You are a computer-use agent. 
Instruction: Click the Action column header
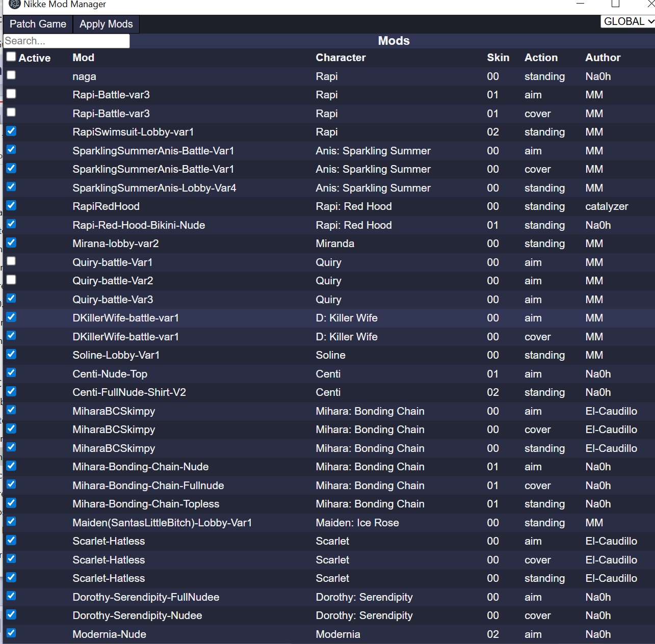point(541,58)
